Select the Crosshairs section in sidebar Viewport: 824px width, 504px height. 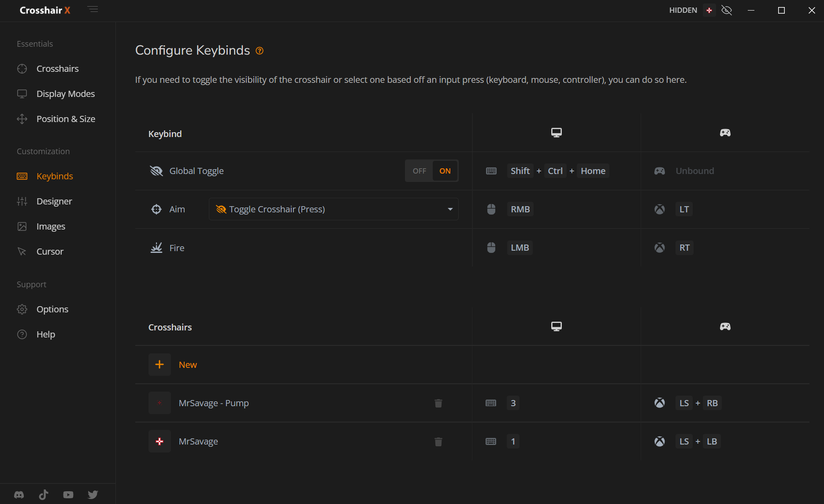point(57,68)
